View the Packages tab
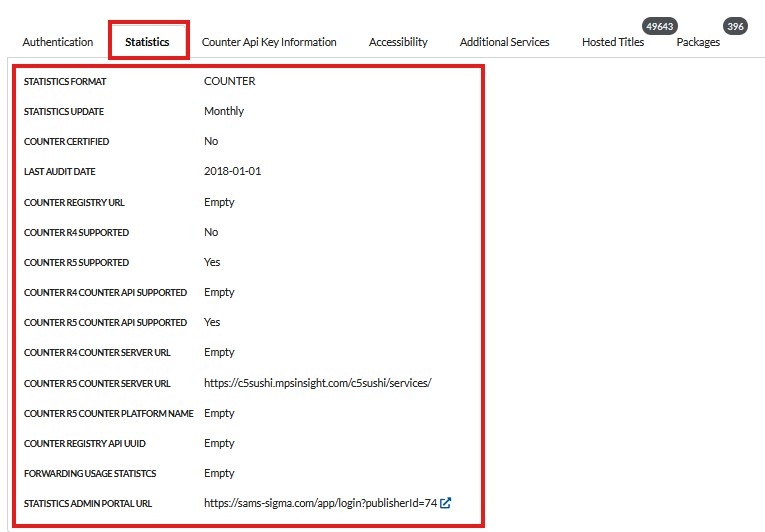This screenshot has height=532, width=765. pos(698,42)
